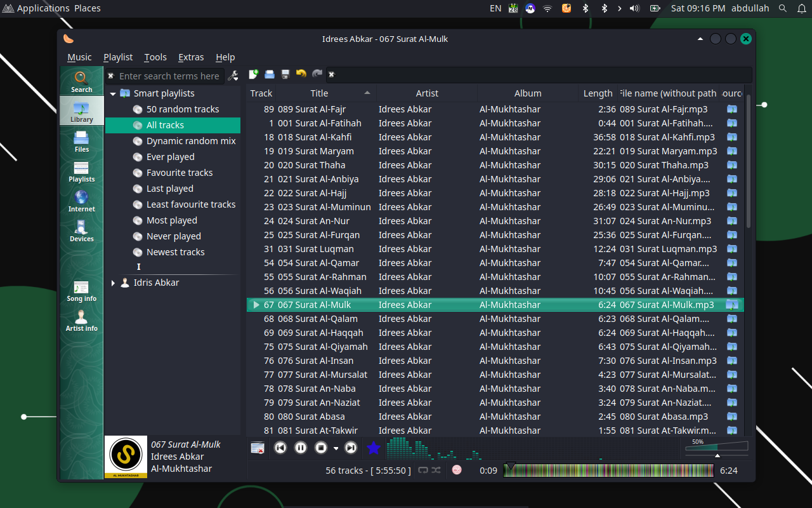Screen dimensions: 812x508
Task: Click the Last.fm scrobble icon
Action: click(457, 470)
